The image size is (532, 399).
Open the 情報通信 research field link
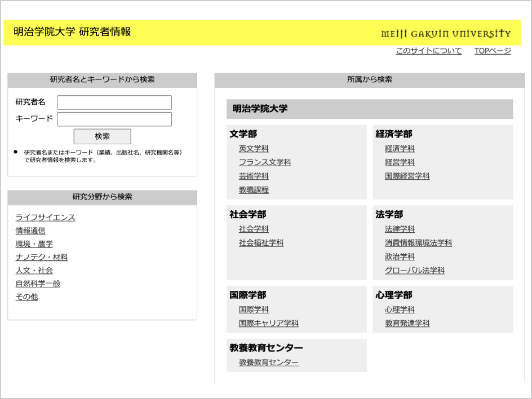pyautogui.click(x=30, y=230)
